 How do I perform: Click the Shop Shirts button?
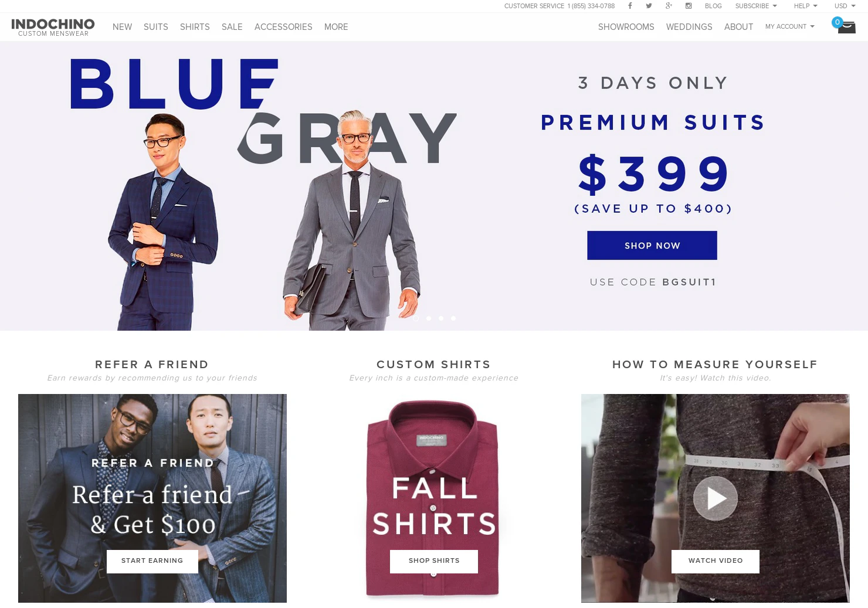click(x=434, y=561)
